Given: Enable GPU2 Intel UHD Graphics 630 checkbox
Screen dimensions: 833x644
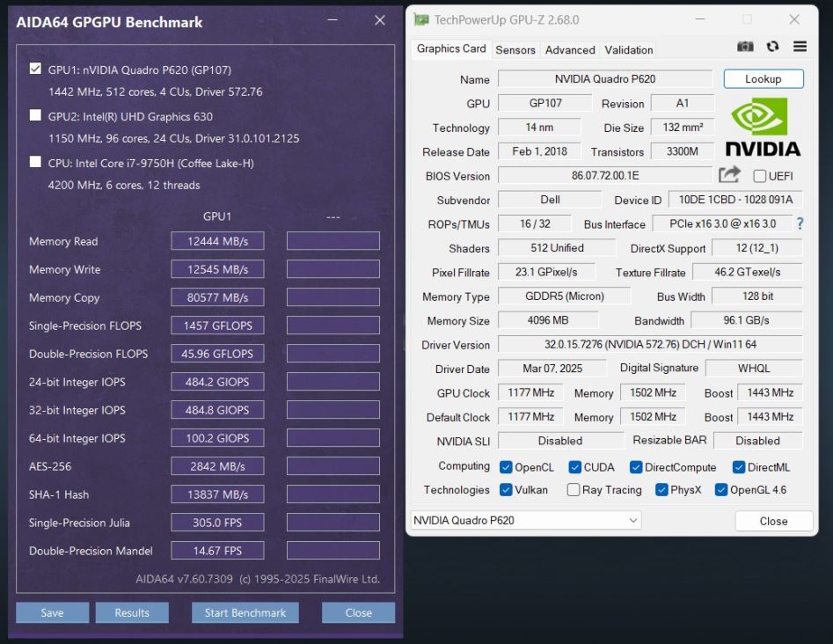Looking at the screenshot, I should click(36, 116).
